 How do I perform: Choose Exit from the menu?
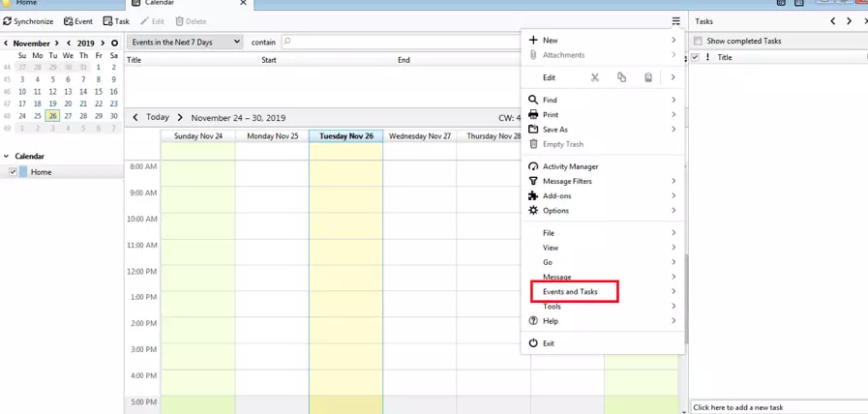[549, 343]
